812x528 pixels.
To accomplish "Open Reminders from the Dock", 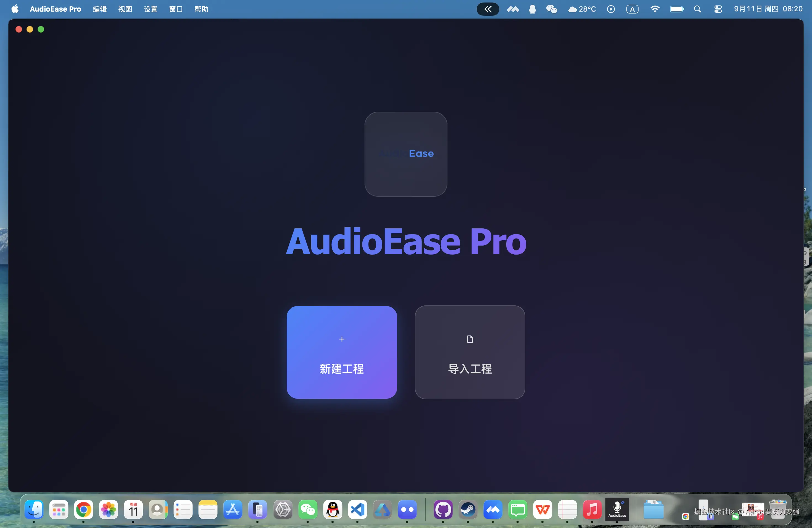I will click(183, 509).
